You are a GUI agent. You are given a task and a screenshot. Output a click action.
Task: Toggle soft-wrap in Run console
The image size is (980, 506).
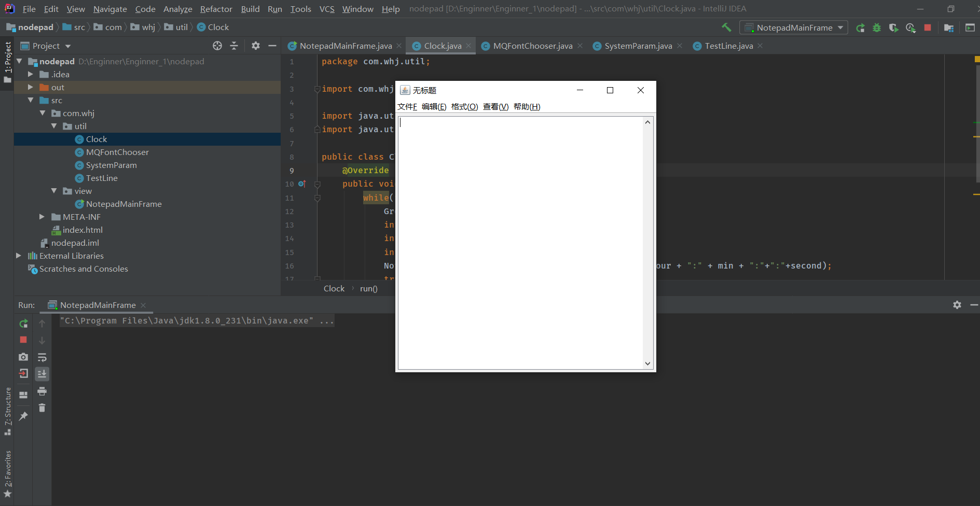coord(42,357)
